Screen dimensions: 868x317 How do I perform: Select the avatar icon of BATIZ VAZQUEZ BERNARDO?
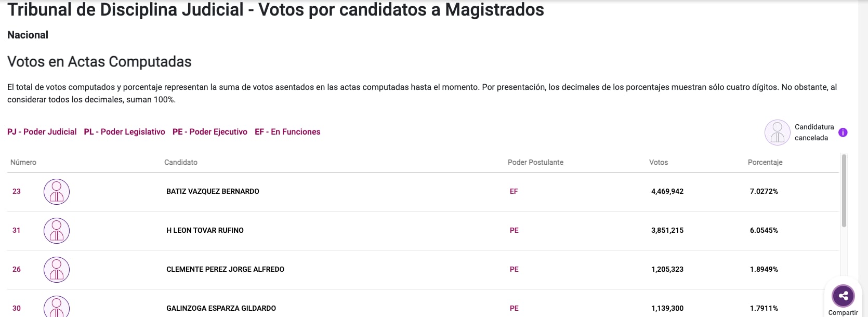(x=56, y=191)
